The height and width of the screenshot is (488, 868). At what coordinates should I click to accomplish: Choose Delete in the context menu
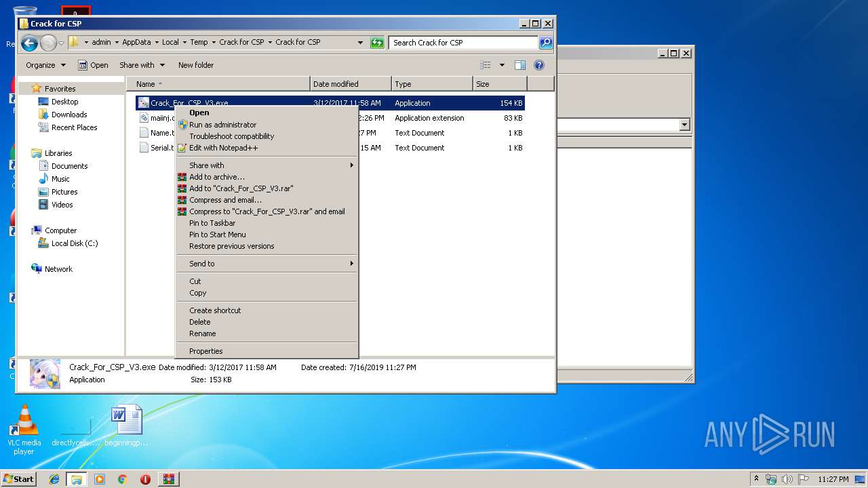coord(266,322)
